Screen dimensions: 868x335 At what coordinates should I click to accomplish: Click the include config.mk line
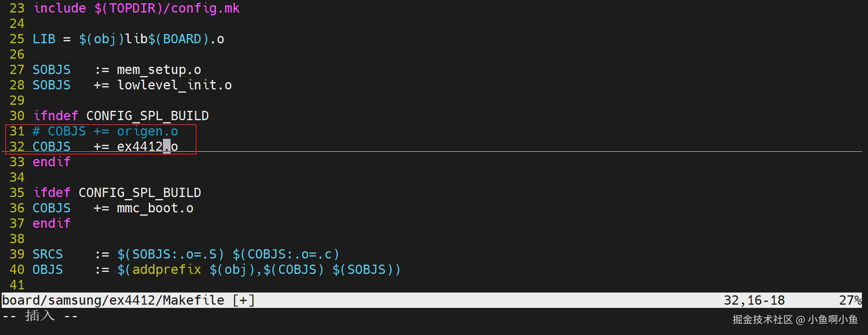(136, 8)
